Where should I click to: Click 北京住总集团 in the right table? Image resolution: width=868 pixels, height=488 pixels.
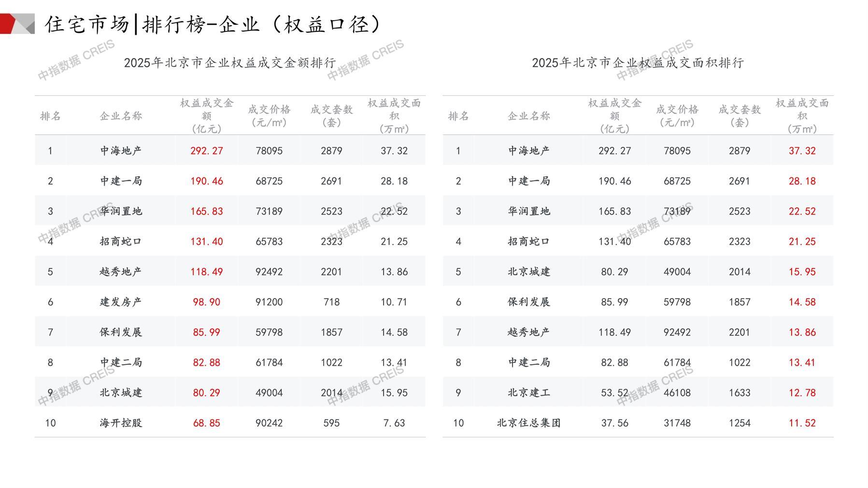[x=528, y=423]
